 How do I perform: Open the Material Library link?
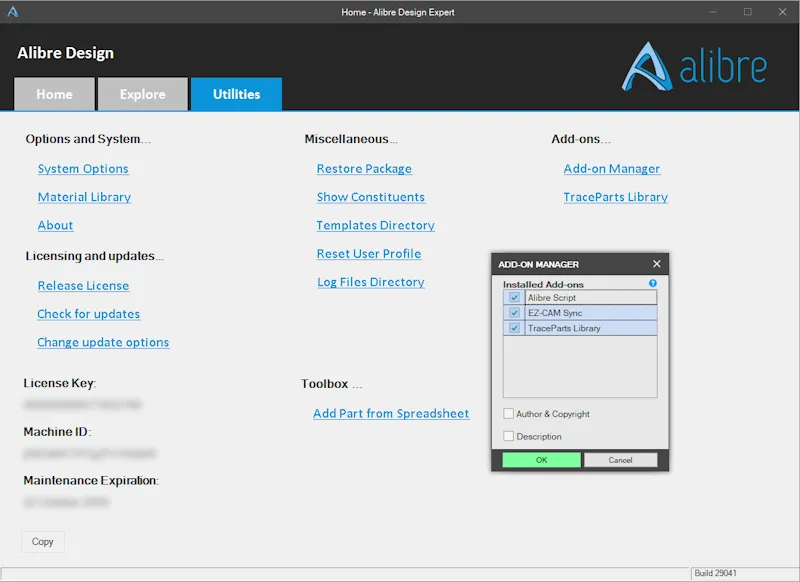[84, 197]
